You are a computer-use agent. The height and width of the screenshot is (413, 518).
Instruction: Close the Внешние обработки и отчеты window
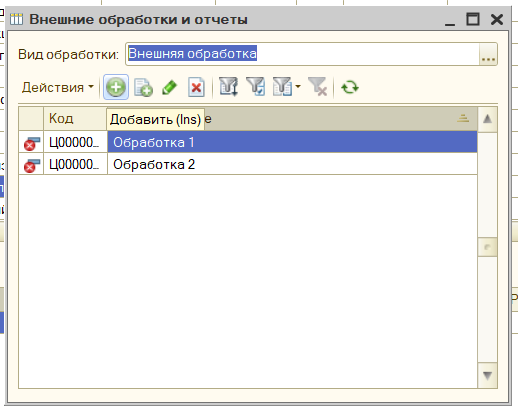click(497, 19)
